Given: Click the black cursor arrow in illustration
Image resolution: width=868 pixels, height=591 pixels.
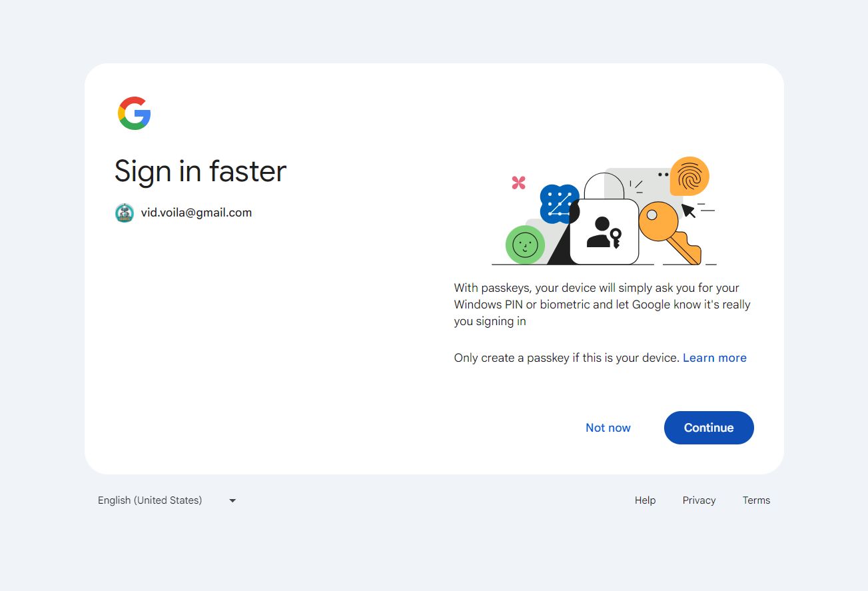Looking at the screenshot, I should 688,211.
